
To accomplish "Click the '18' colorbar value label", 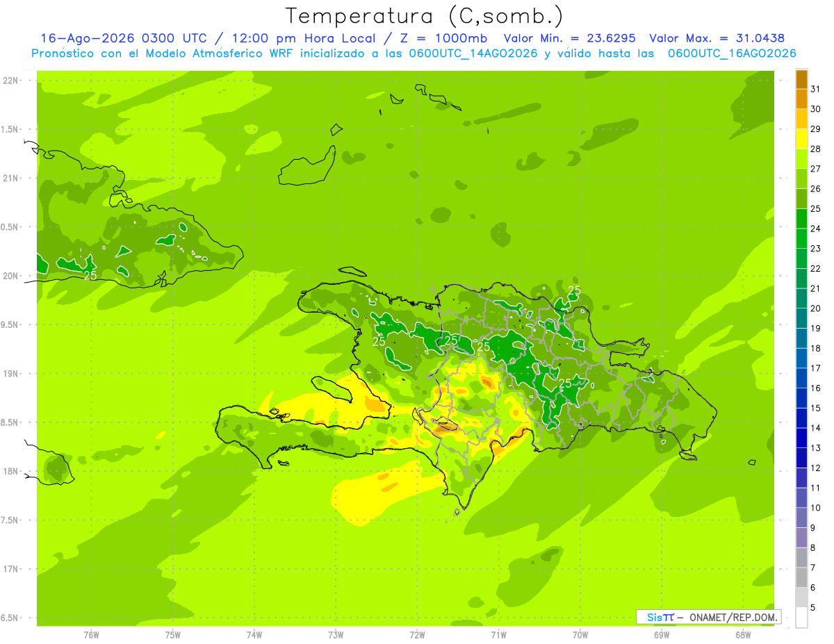I will tap(815, 348).
